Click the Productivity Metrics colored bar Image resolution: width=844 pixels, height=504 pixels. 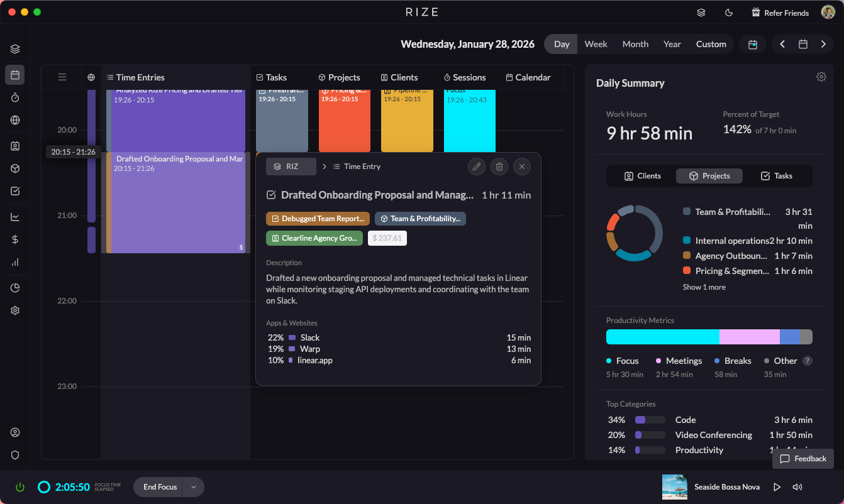coord(708,337)
